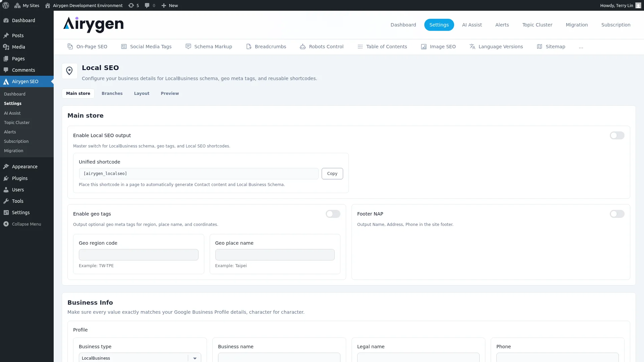
Task: Open the Business type dropdown
Action: 140,358
